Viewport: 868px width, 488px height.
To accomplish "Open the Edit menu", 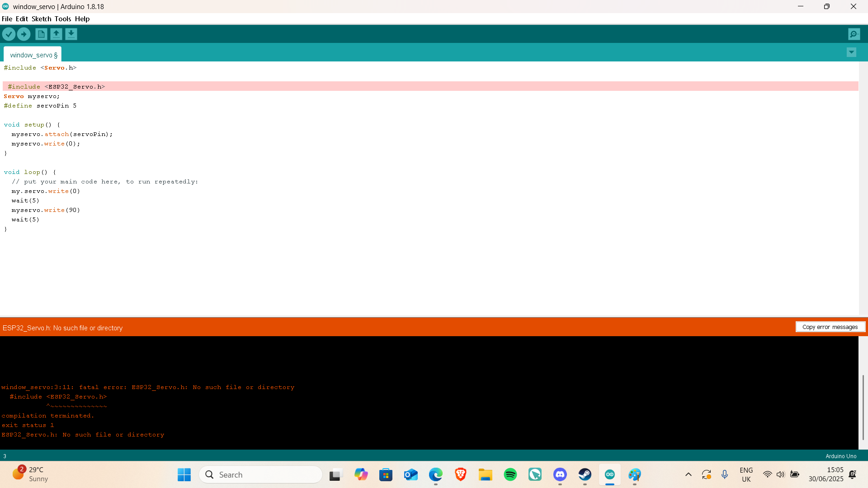I will point(22,19).
